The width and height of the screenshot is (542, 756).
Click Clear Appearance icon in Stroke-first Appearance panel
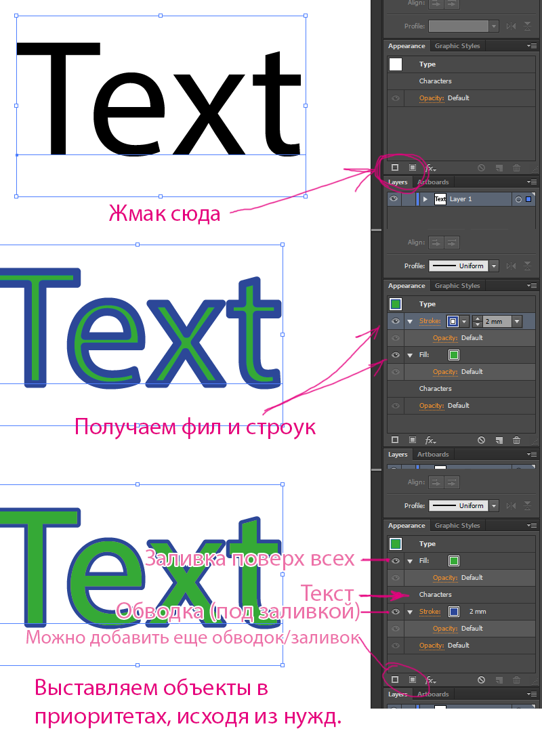pos(481,440)
